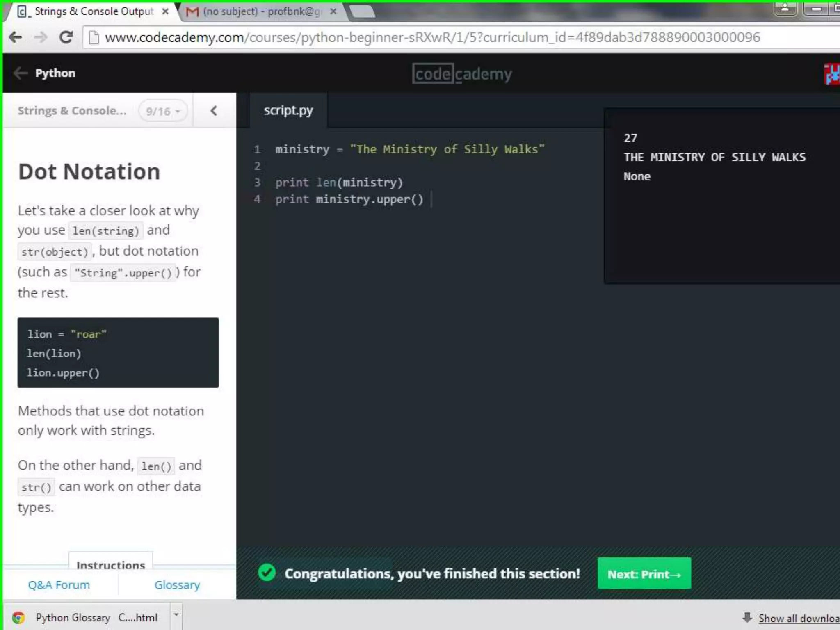This screenshot has width=840, height=630.
Task: Open the Glossary link
Action: (x=177, y=585)
